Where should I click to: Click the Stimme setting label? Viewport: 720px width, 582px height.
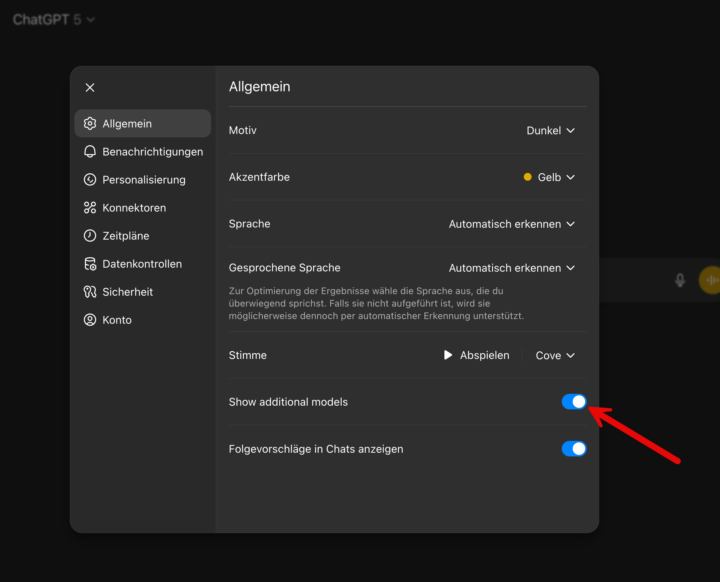tap(248, 356)
